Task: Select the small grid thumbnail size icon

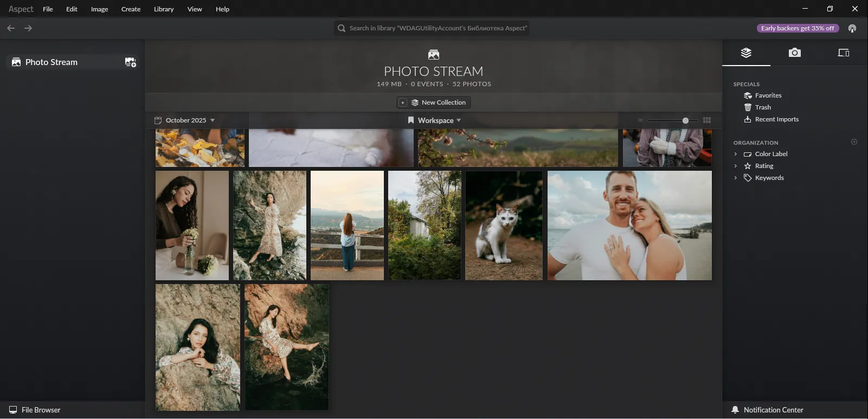Action: [x=640, y=120]
